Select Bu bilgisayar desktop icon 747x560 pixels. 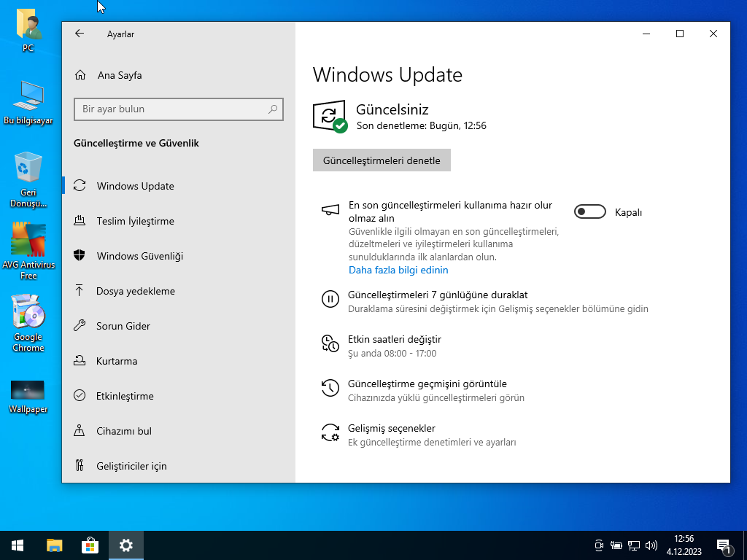(x=28, y=102)
